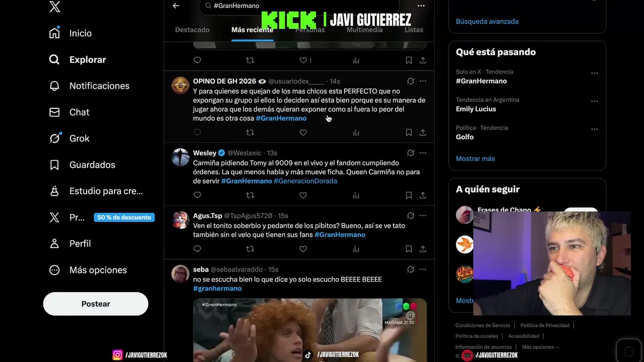Open Wesley's profile name
Screen dimensions: 644x362
coord(205,153)
